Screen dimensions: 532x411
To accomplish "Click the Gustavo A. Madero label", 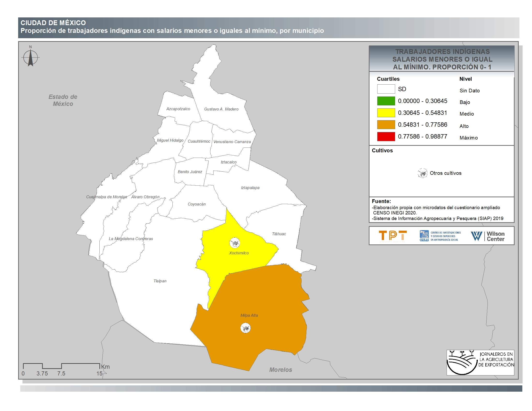I will click(x=221, y=109).
